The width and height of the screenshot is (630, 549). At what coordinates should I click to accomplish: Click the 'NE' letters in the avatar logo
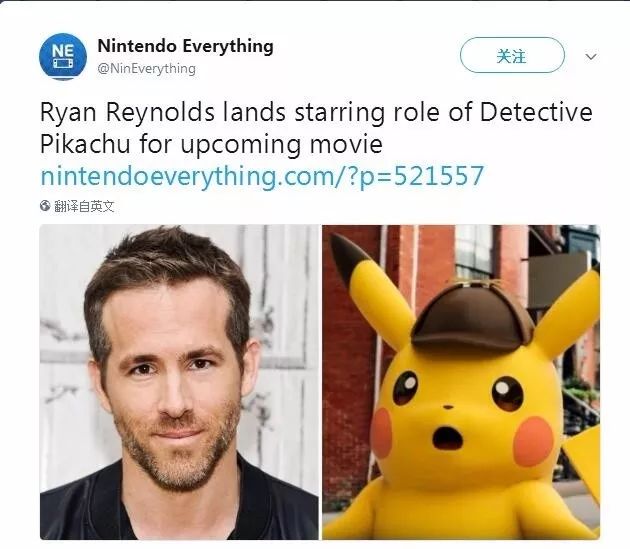(x=63, y=51)
